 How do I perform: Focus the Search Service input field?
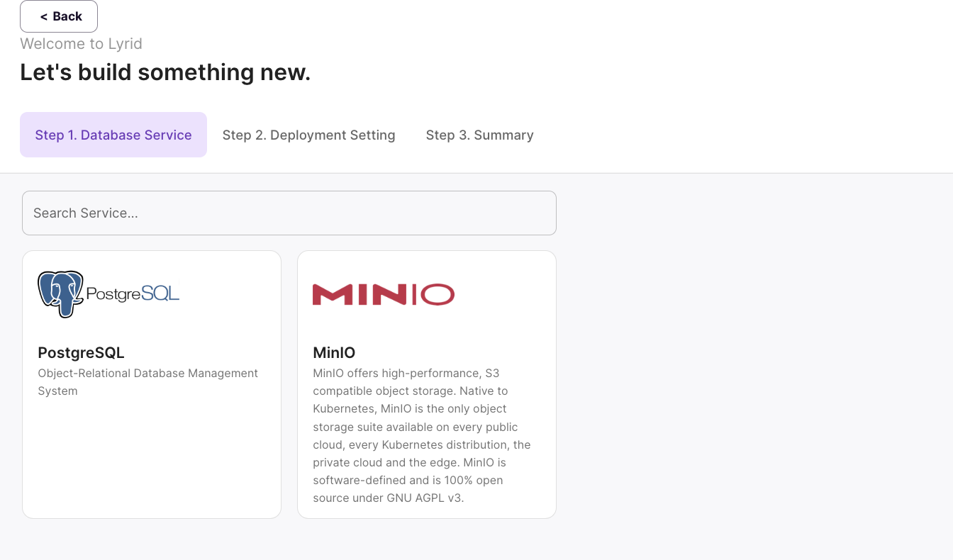click(289, 213)
